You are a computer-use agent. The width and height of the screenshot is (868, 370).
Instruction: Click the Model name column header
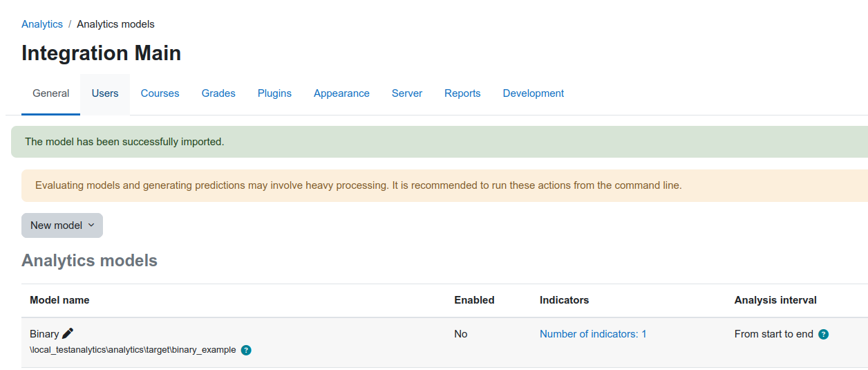[x=59, y=300]
